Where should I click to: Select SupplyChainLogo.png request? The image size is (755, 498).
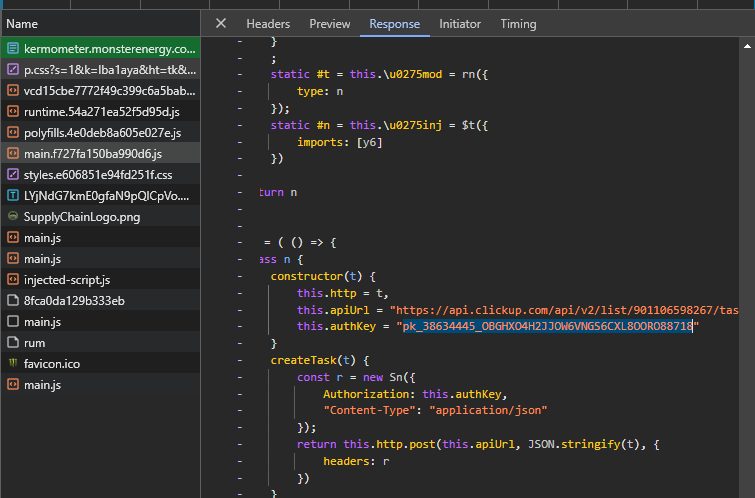100,216
